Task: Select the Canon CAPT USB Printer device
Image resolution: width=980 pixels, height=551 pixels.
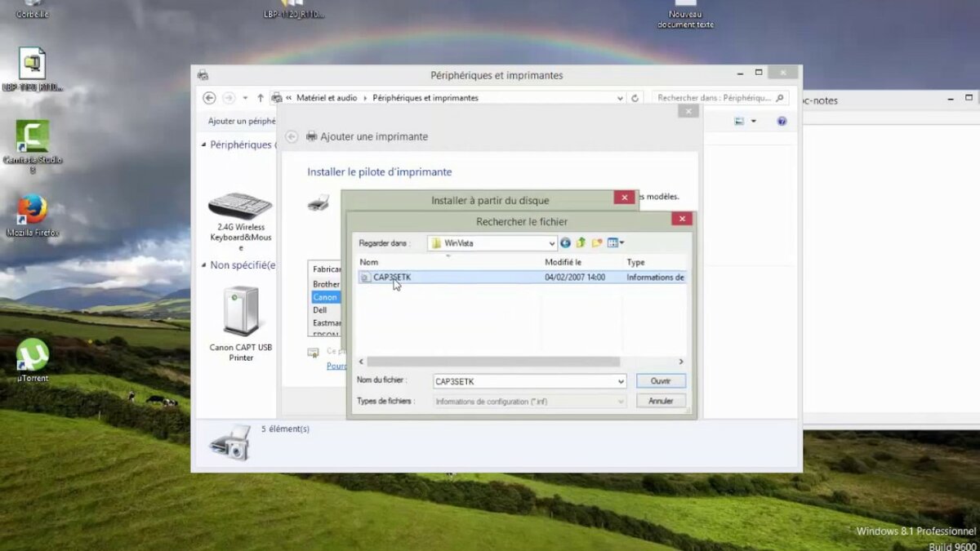Action: click(x=240, y=322)
